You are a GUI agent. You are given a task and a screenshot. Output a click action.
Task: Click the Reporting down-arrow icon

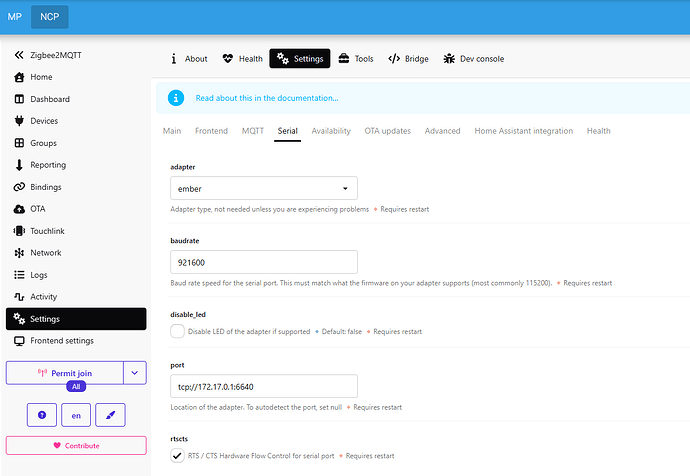(19, 165)
